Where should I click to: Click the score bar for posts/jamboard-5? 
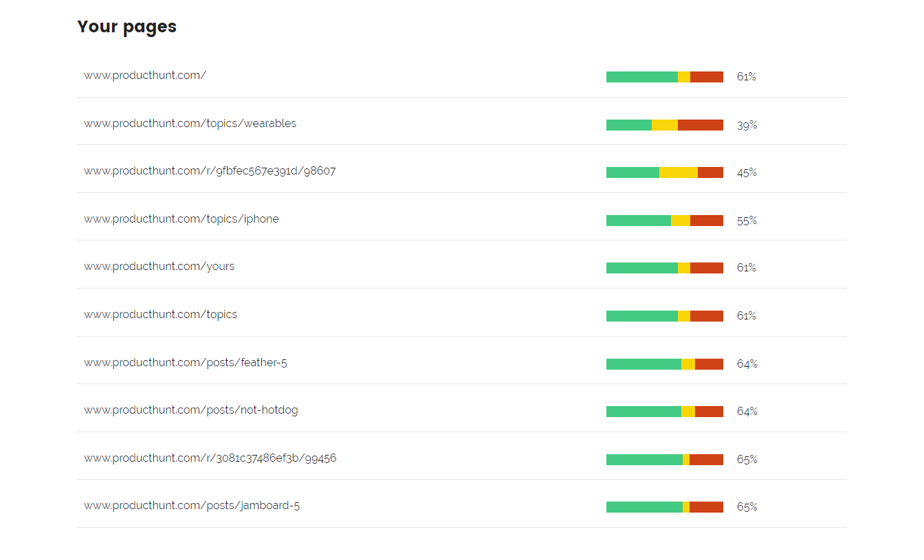point(665,507)
